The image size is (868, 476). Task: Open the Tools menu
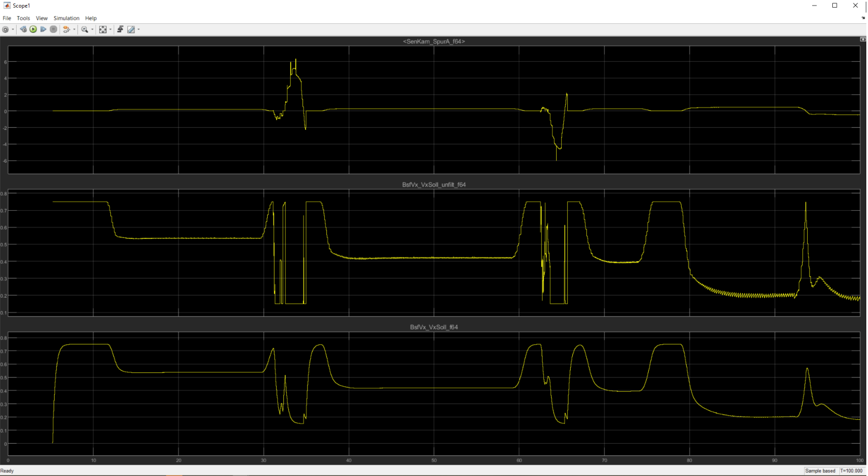tap(23, 18)
